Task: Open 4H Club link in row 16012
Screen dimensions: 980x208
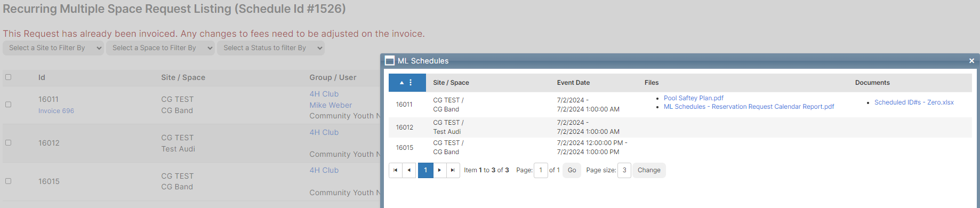Action: click(x=324, y=132)
